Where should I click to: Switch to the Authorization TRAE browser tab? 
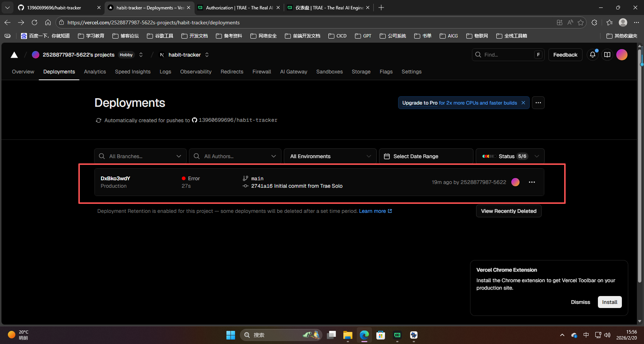tap(240, 7)
